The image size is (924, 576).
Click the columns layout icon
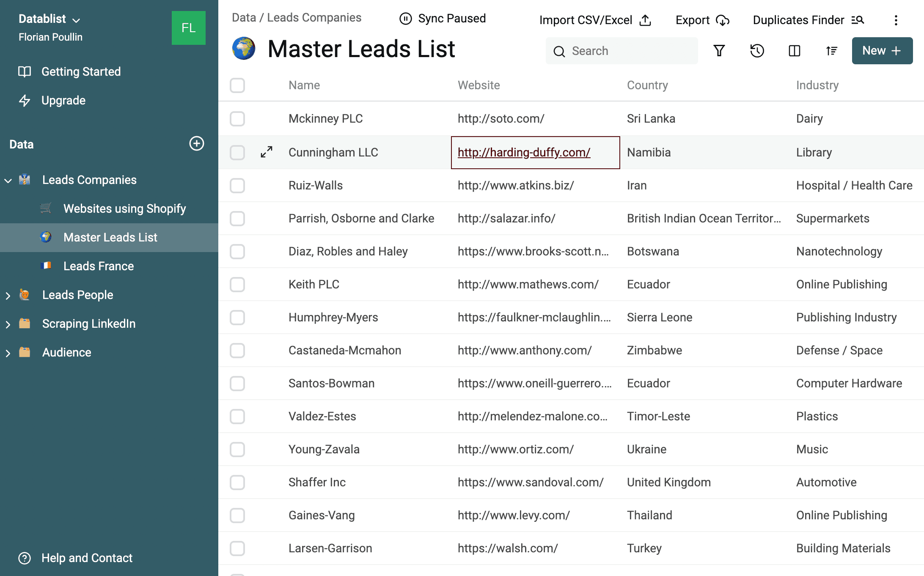[794, 51]
